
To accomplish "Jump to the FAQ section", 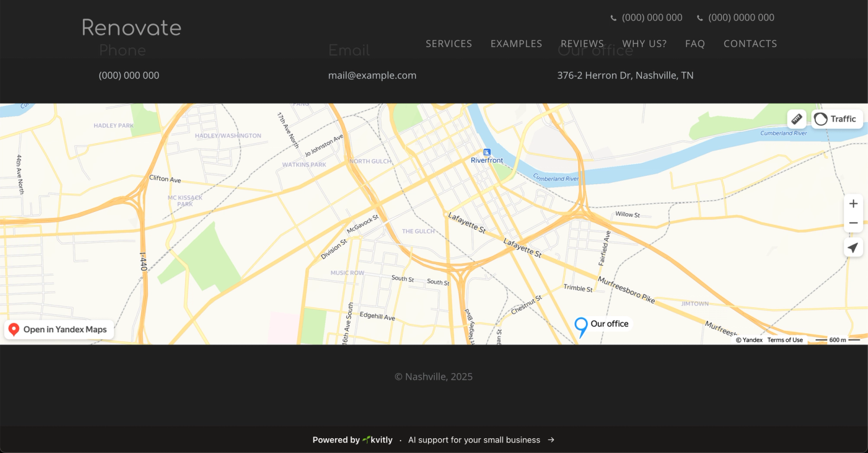I will click(x=695, y=44).
